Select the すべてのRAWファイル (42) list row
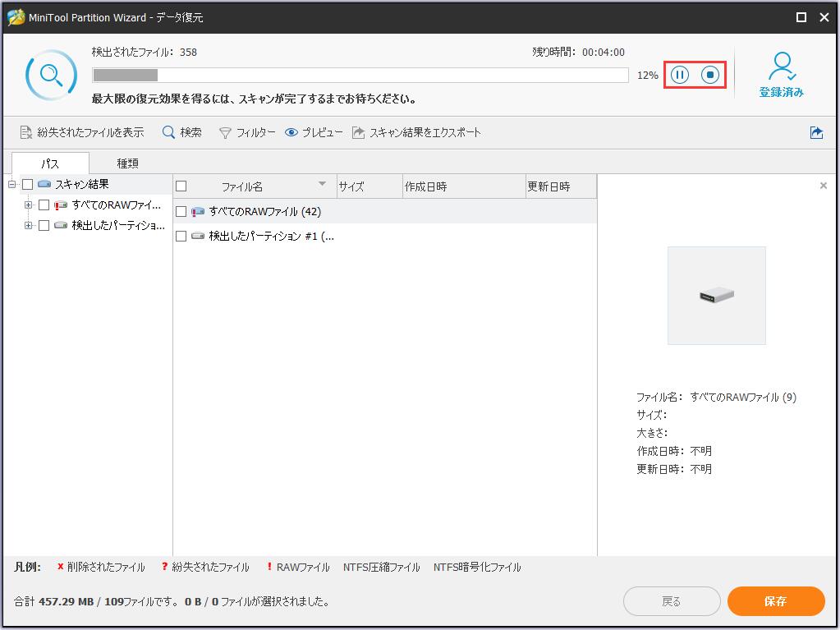The height and width of the screenshot is (630, 840). [x=384, y=212]
